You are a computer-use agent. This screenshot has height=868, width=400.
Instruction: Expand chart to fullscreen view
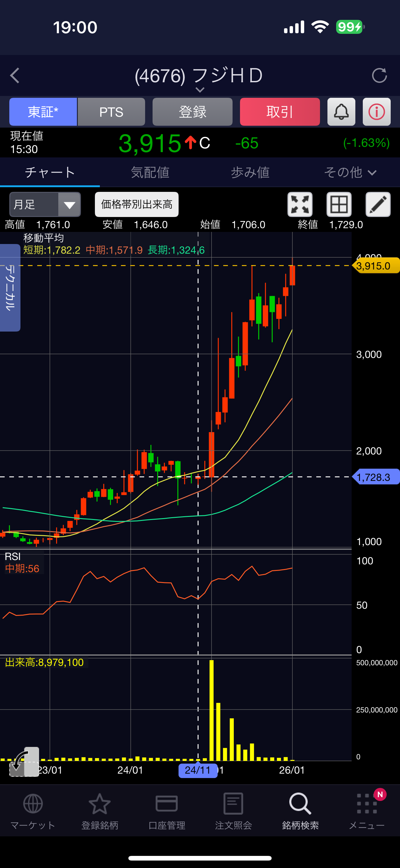[300, 205]
